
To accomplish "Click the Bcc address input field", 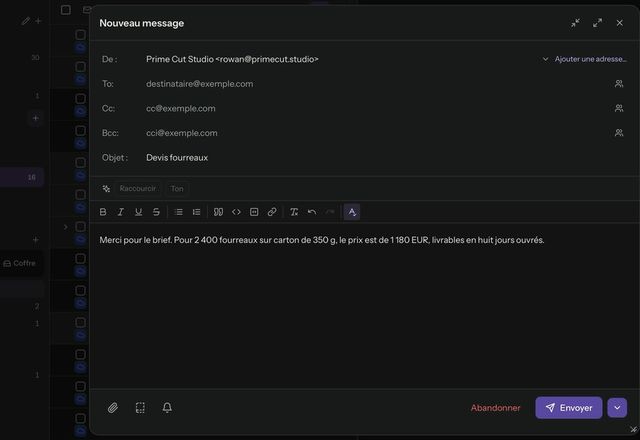I will coord(376,133).
